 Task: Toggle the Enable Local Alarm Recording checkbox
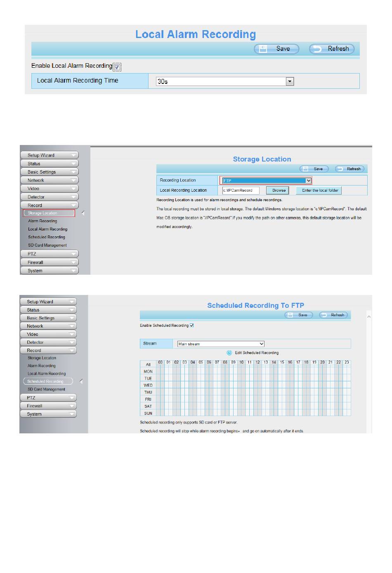[117, 67]
